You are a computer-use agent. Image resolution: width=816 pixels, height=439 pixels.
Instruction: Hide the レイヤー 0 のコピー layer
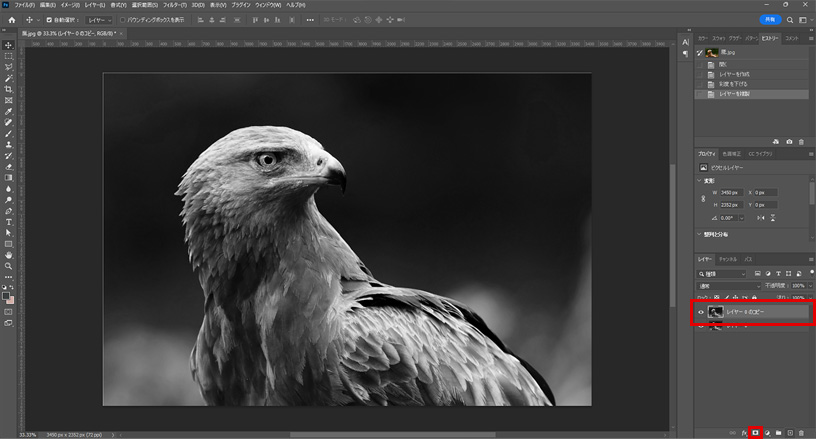click(x=701, y=312)
